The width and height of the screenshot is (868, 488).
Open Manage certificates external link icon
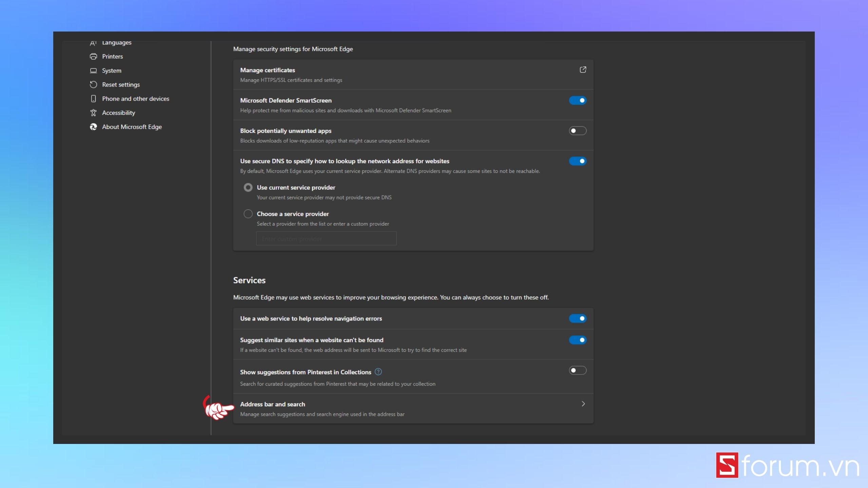(x=583, y=70)
